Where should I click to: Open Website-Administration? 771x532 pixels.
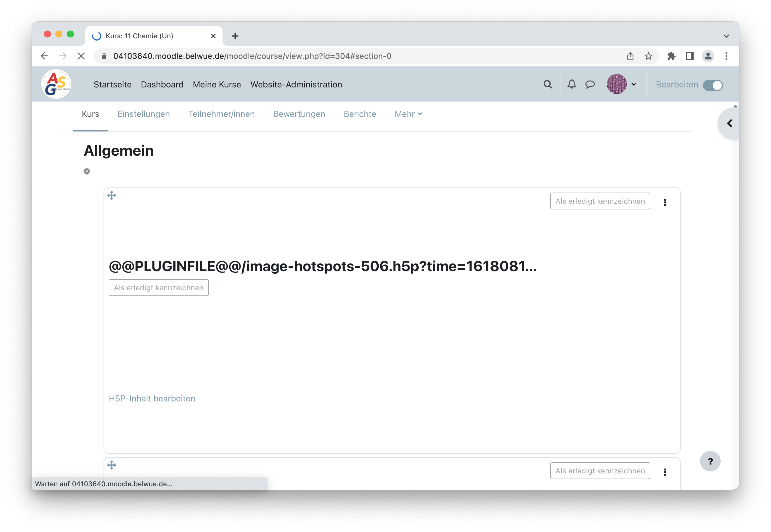pyautogui.click(x=296, y=84)
